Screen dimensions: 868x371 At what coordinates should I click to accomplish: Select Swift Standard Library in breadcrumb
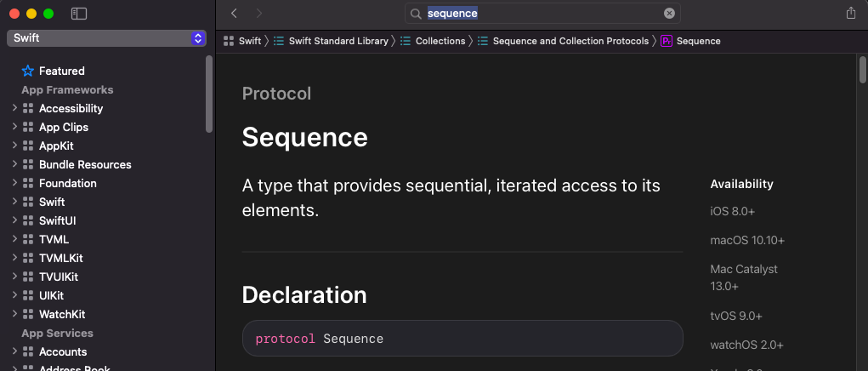[x=338, y=41]
